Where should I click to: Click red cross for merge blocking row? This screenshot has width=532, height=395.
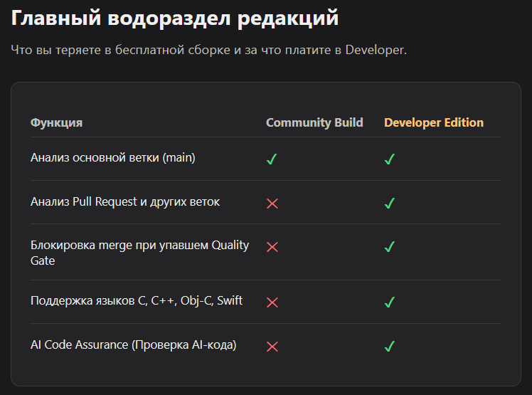tap(272, 247)
